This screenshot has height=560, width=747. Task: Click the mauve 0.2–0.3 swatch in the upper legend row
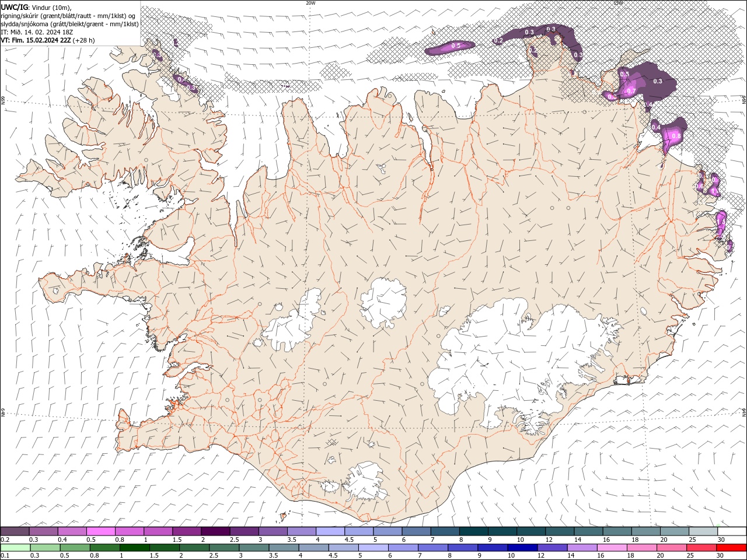(15, 531)
